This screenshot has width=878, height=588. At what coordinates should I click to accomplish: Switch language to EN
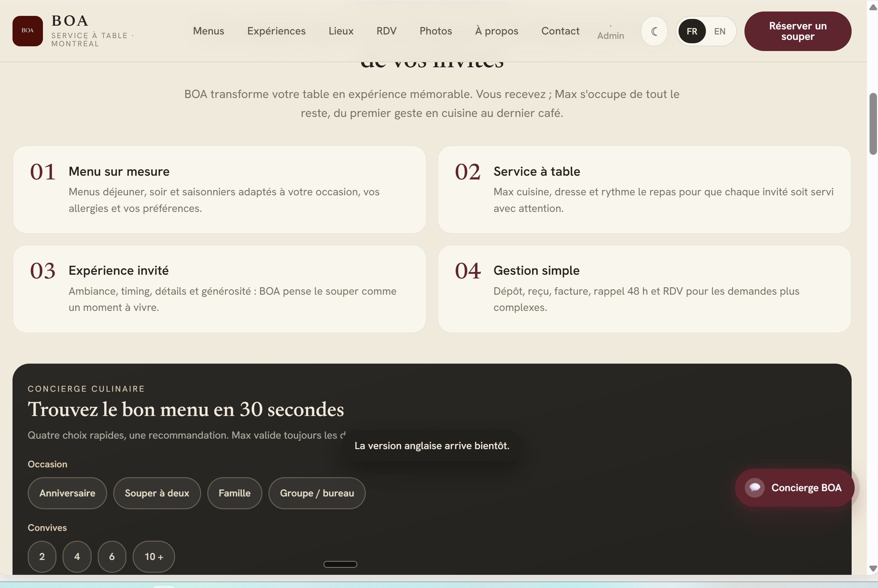[x=719, y=31]
